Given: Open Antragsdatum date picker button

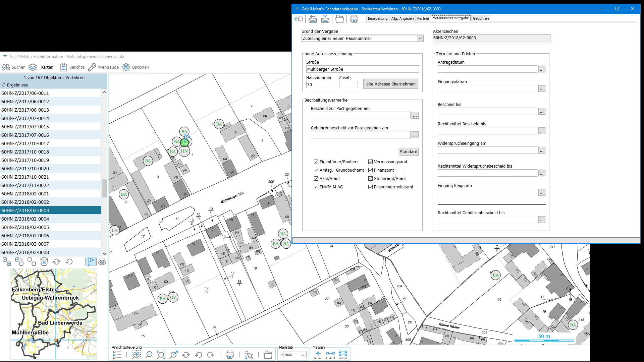Looking at the screenshot, I should (x=541, y=69).
